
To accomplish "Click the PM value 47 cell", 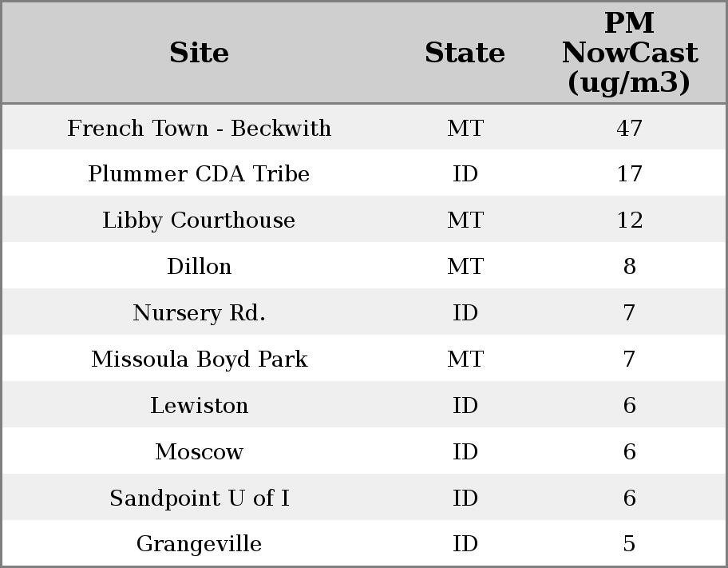I will click(629, 129).
